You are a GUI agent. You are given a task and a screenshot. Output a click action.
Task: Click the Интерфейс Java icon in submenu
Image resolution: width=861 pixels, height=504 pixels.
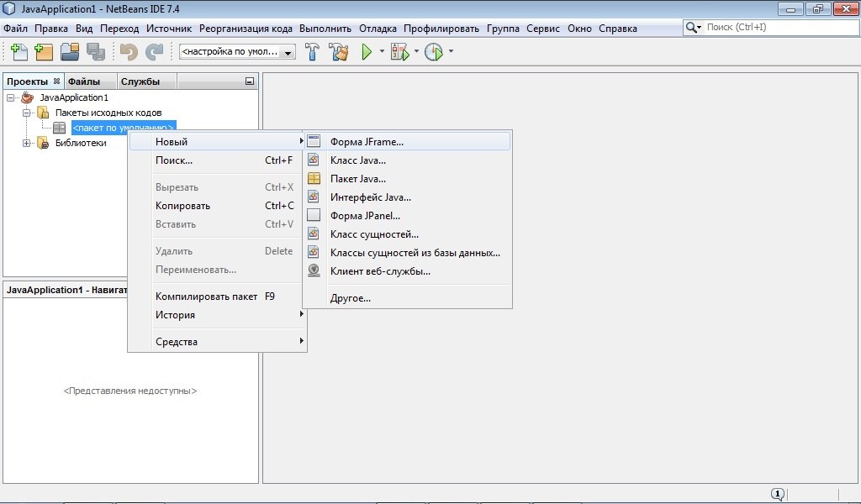point(314,197)
